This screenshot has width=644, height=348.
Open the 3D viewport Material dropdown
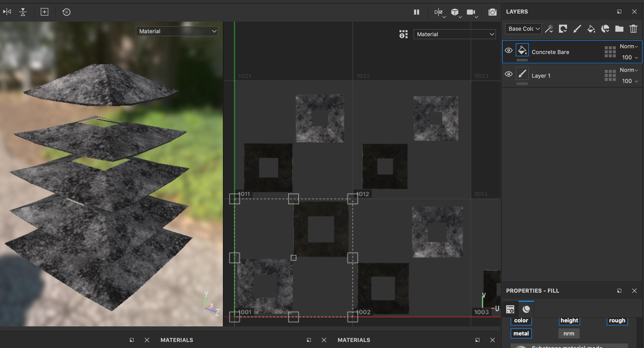(177, 31)
